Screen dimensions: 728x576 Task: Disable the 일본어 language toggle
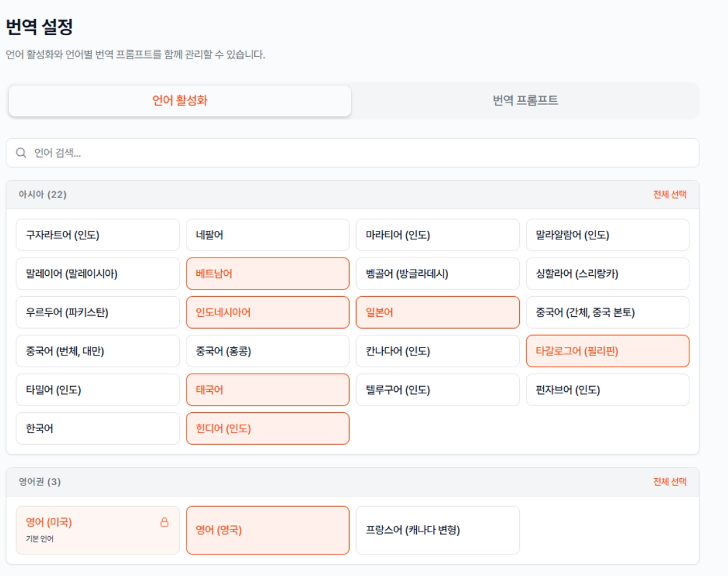(x=437, y=312)
